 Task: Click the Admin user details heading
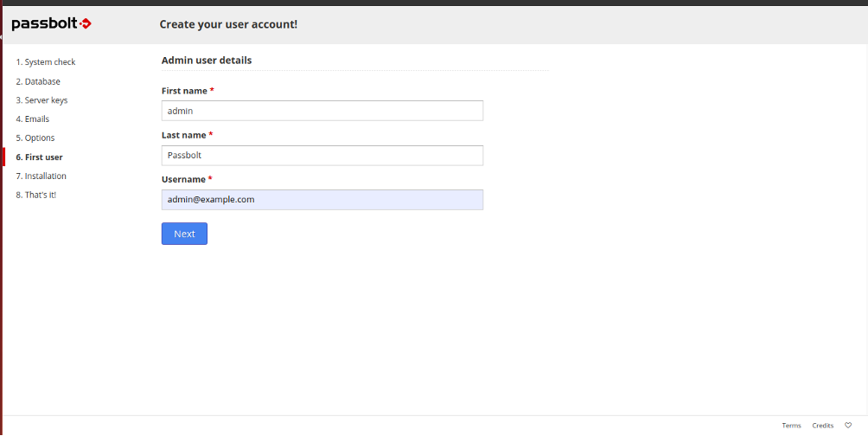pyautogui.click(x=207, y=61)
